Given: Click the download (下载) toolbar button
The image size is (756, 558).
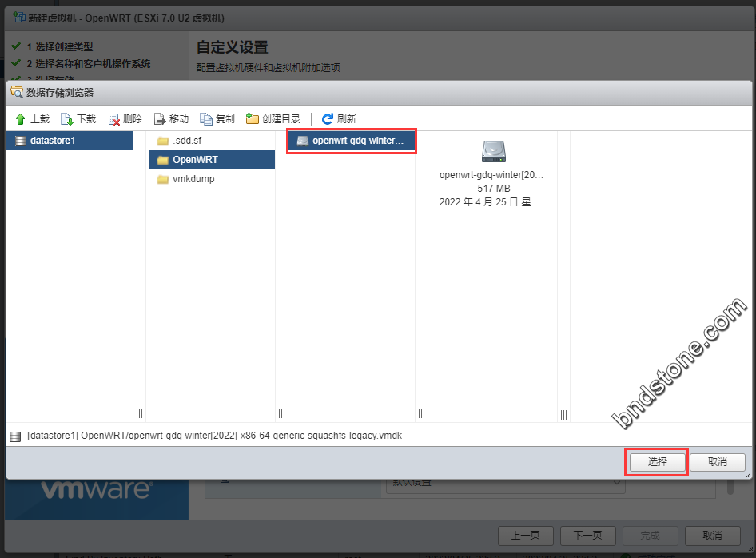Looking at the screenshot, I should point(78,118).
